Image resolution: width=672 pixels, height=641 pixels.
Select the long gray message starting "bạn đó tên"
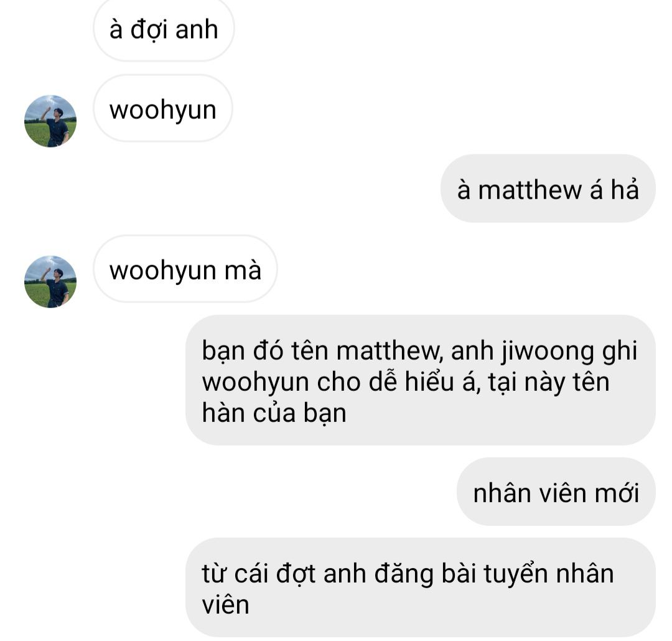point(421,380)
